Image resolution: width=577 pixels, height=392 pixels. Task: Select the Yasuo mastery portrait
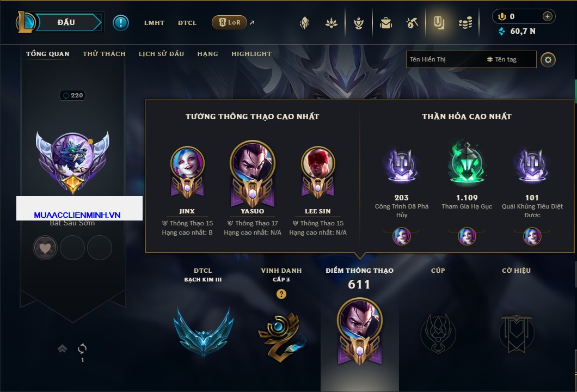tap(253, 173)
